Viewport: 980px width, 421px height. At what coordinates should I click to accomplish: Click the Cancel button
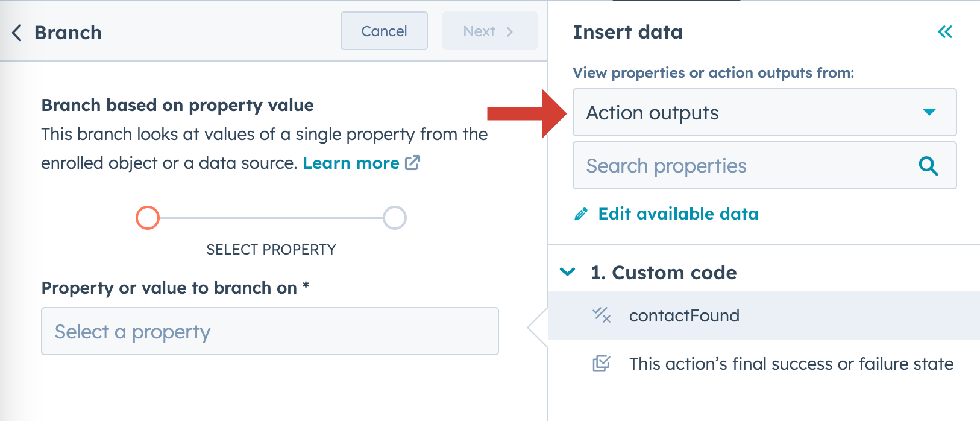point(384,31)
